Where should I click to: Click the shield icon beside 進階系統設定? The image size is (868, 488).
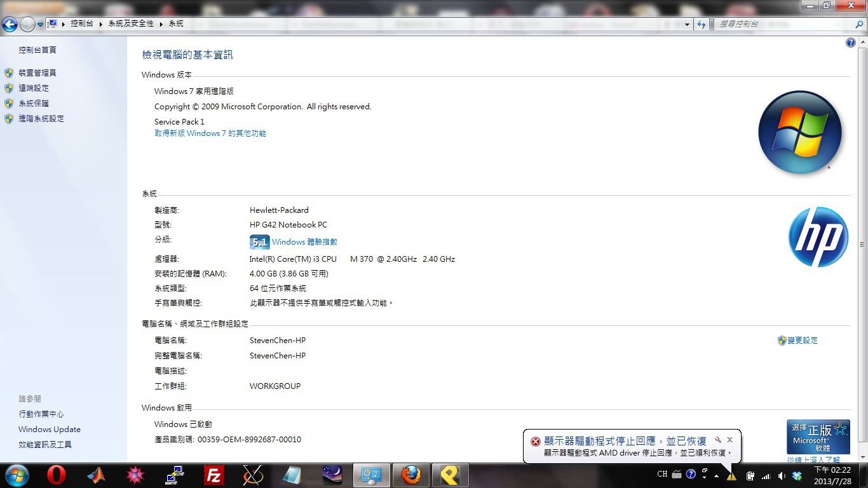click(x=9, y=119)
